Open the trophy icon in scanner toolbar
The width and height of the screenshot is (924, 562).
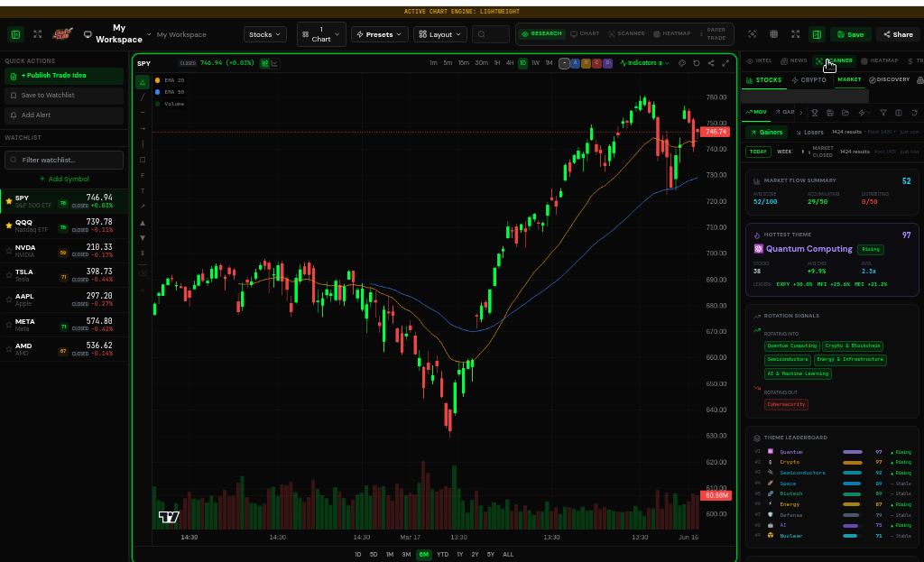815,113
